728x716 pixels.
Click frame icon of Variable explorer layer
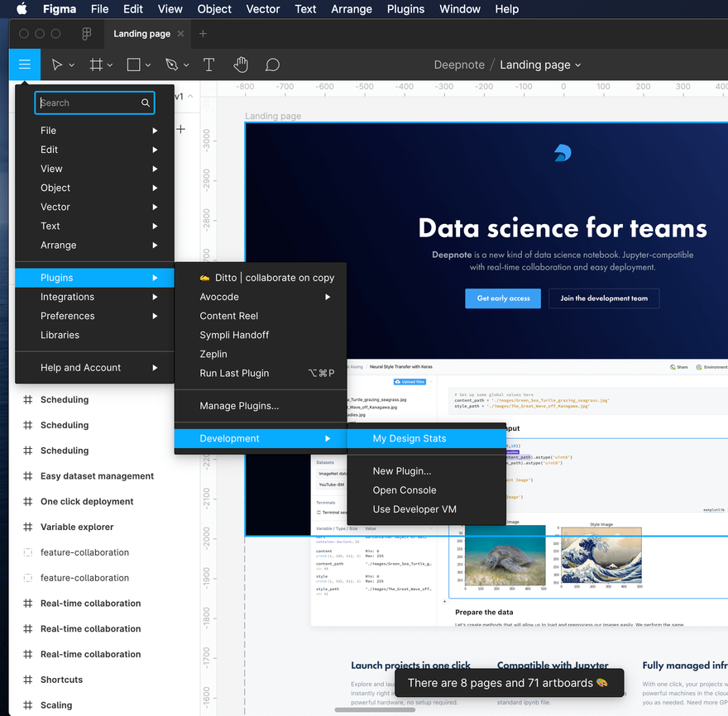click(x=28, y=527)
